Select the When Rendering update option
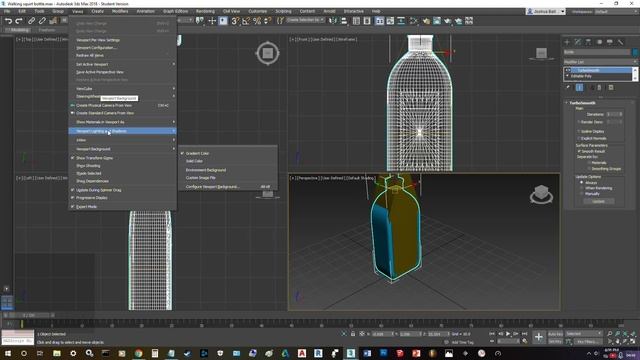The width and height of the screenshot is (640, 360). [582, 188]
